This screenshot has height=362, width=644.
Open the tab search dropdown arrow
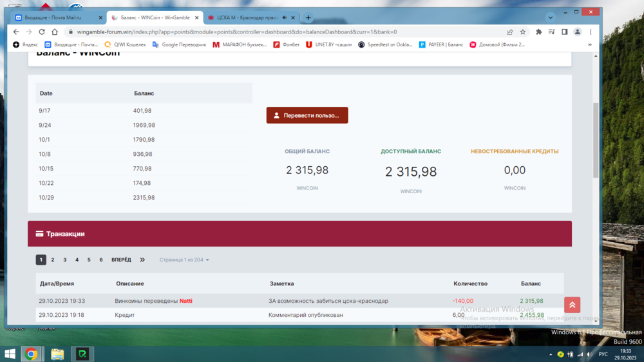pos(550,17)
